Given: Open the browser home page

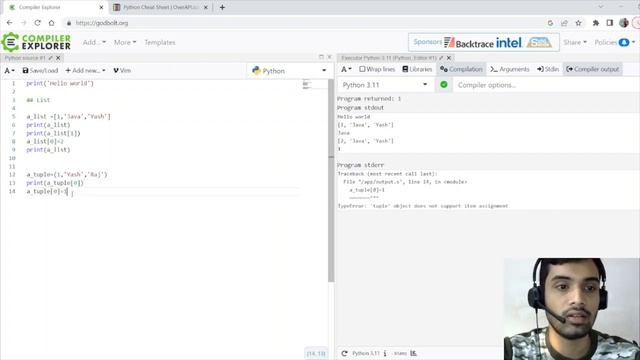Looking at the screenshot, I should (51, 23).
